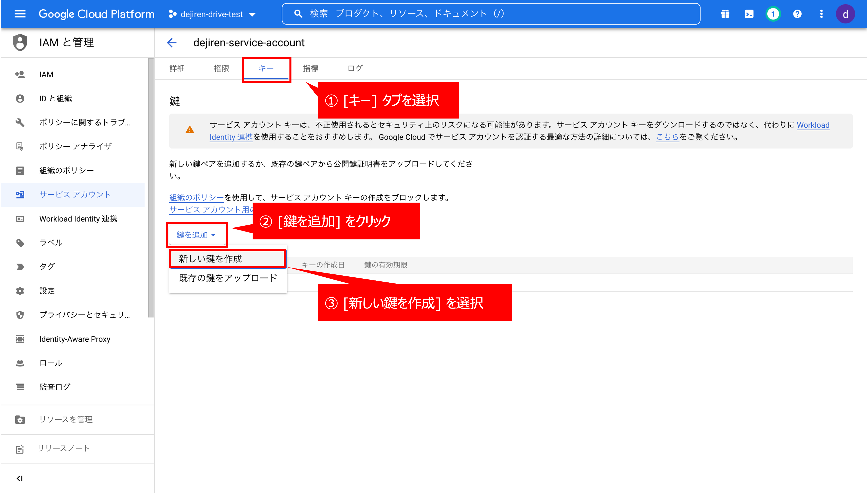This screenshot has width=868, height=493.
Task: Collapse the sidebar with the arrow icon
Action: 20,478
